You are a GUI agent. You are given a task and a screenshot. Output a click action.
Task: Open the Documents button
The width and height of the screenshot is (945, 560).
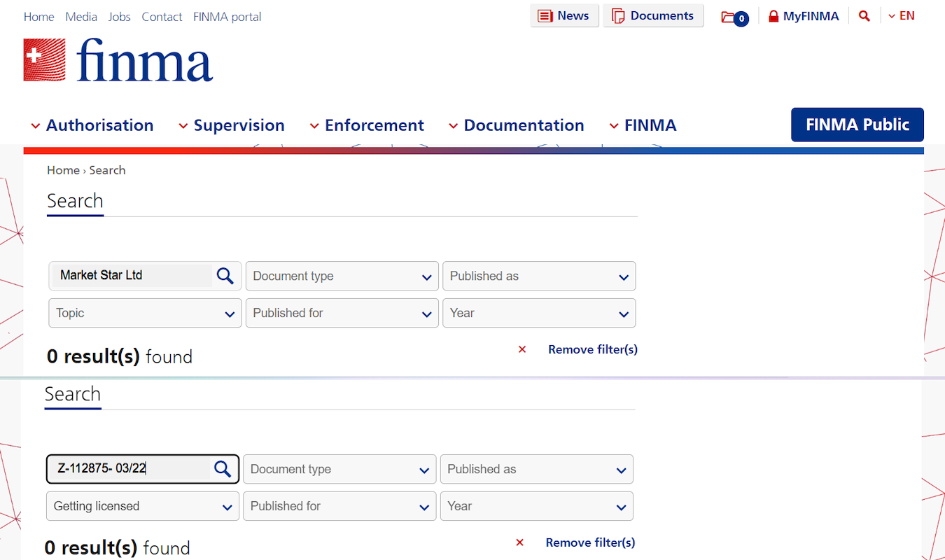click(x=652, y=16)
